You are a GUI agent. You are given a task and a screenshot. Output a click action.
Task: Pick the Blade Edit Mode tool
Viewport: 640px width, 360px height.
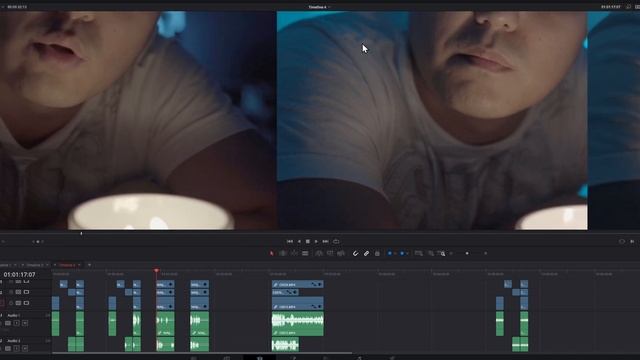pyautogui.click(x=305, y=253)
